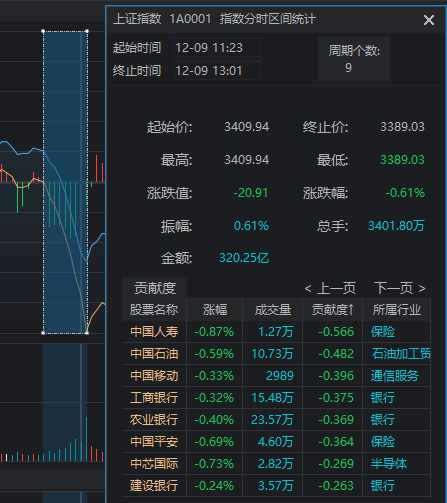The image size is (447, 503).
Task: Select the 中国人寿 stock row
Action: [276, 332]
